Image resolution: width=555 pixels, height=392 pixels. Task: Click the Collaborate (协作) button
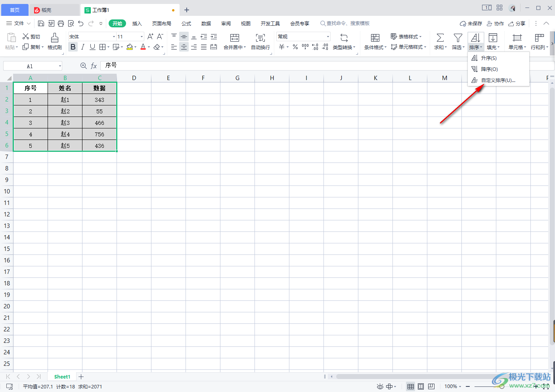496,24
